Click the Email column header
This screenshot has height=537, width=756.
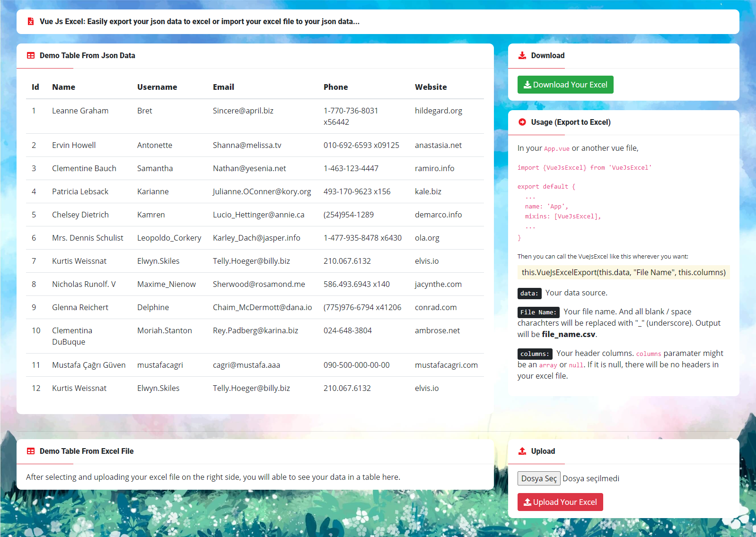click(x=223, y=87)
